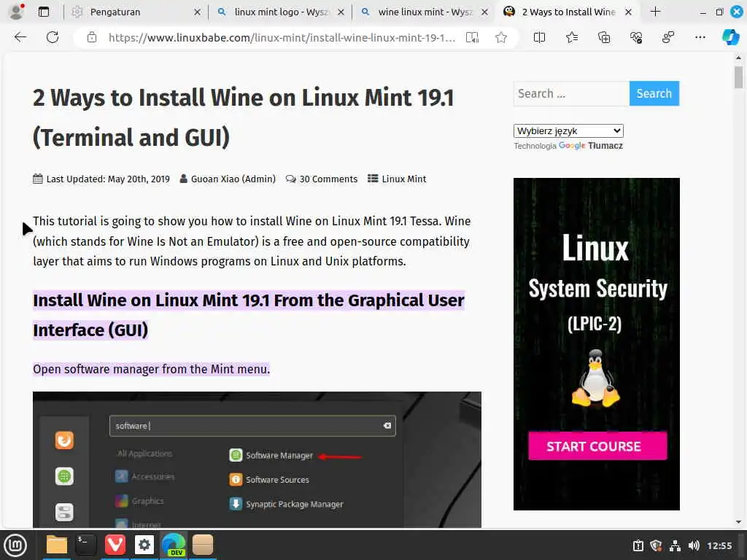Close the 2 Ways to Install Wine tab
This screenshot has height=560, width=747.
coord(628,12)
